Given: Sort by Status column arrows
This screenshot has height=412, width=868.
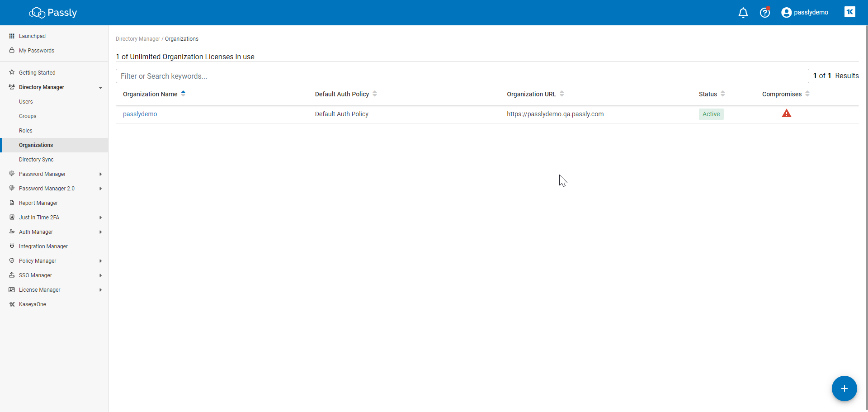Looking at the screenshot, I should (x=723, y=94).
